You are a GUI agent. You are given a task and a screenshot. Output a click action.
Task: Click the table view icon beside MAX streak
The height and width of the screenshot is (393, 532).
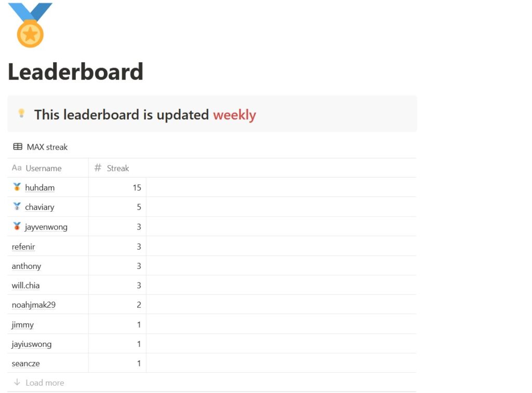[18, 147]
